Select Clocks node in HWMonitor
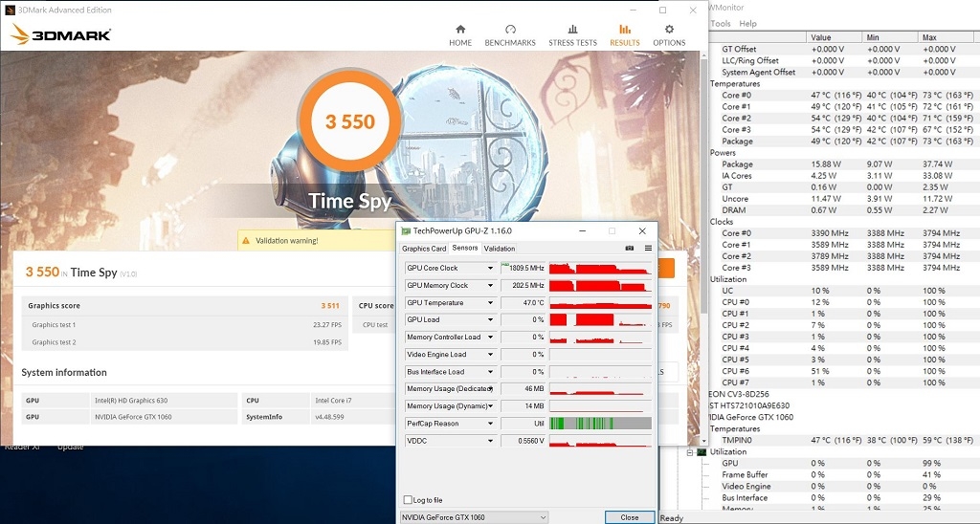 click(722, 222)
